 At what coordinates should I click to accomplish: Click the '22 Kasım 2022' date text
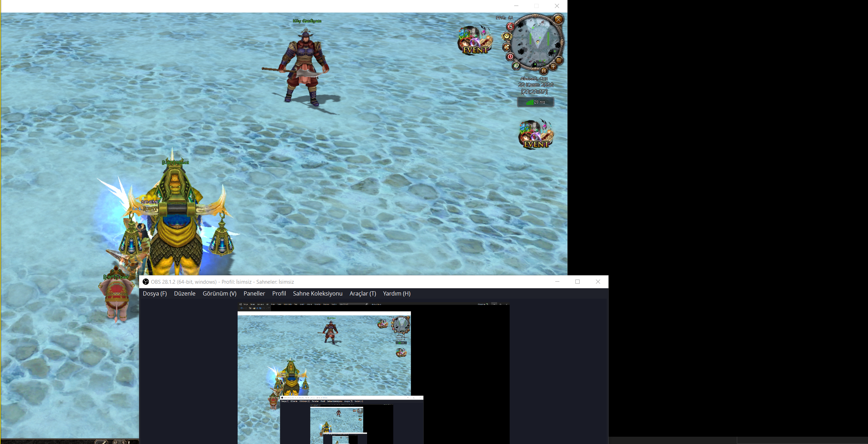point(536,85)
